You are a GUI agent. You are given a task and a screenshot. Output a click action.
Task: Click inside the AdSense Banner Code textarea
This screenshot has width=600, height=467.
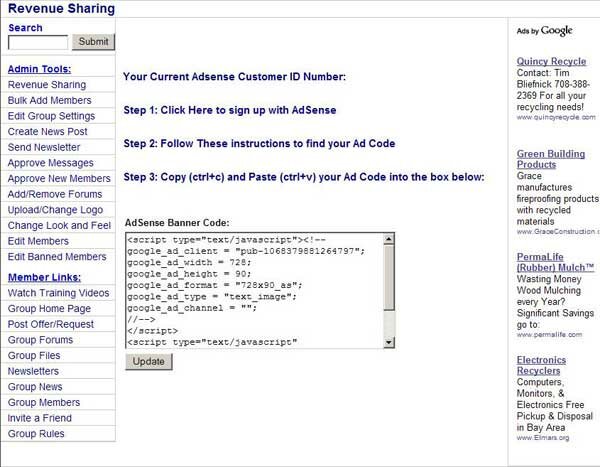(x=254, y=291)
